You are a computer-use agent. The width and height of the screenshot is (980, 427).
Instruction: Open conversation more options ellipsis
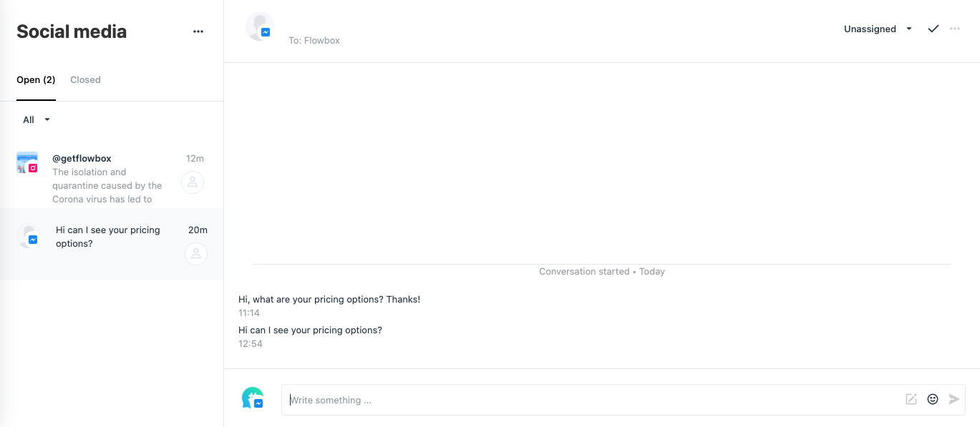(x=954, y=29)
